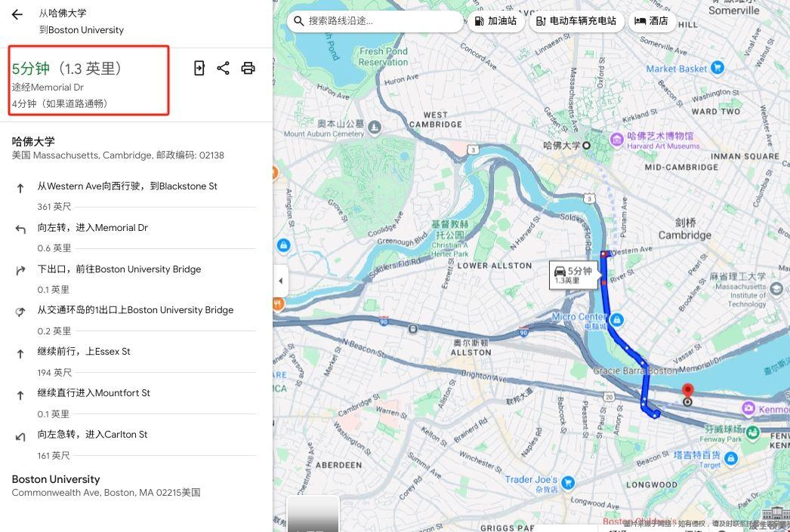The width and height of the screenshot is (790, 532).
Task: Click the share route icon
Action: click(x=223, y=69)
